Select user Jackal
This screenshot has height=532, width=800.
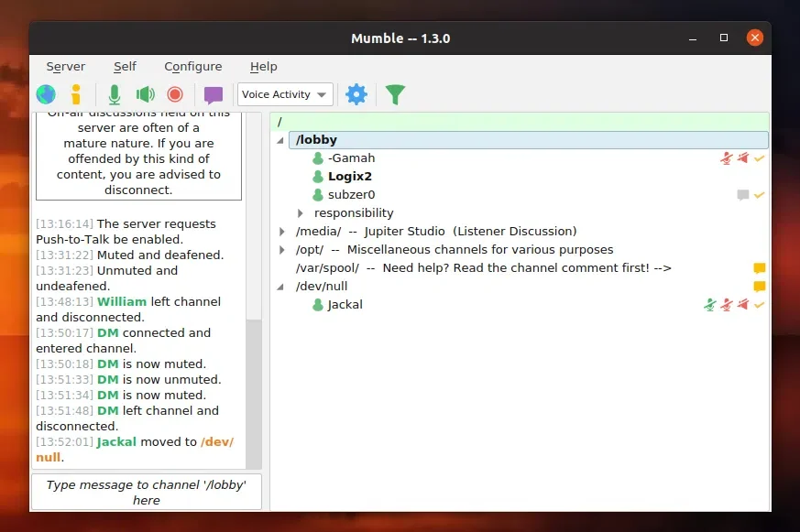345,305
